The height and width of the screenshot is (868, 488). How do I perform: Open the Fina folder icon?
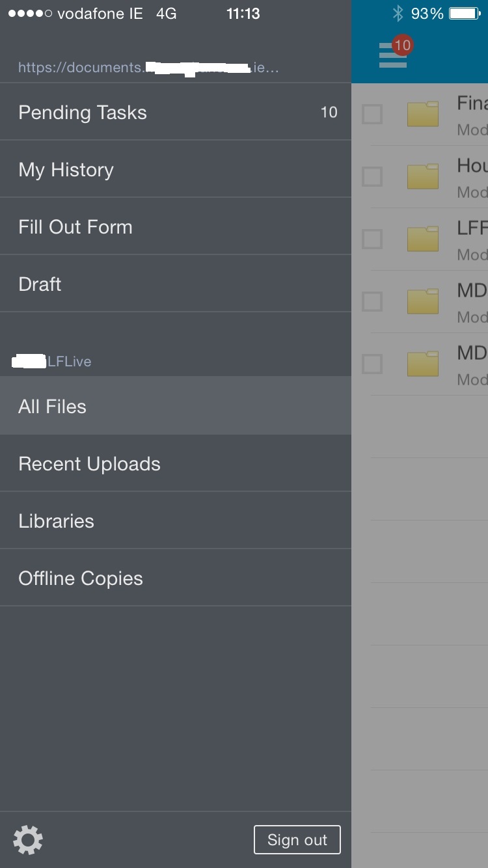(x=423, y=114)
